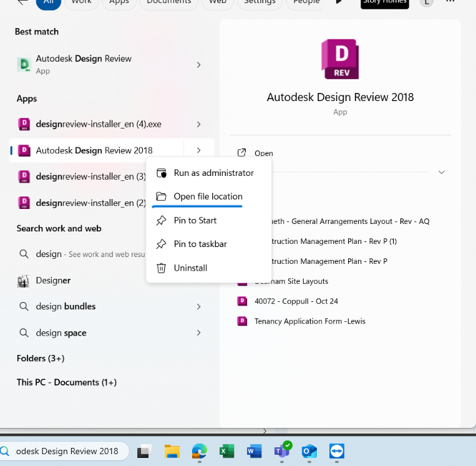Open Word from the taskbar
Image resolution: width=476 pixels, height=466 pixels.
254,451
